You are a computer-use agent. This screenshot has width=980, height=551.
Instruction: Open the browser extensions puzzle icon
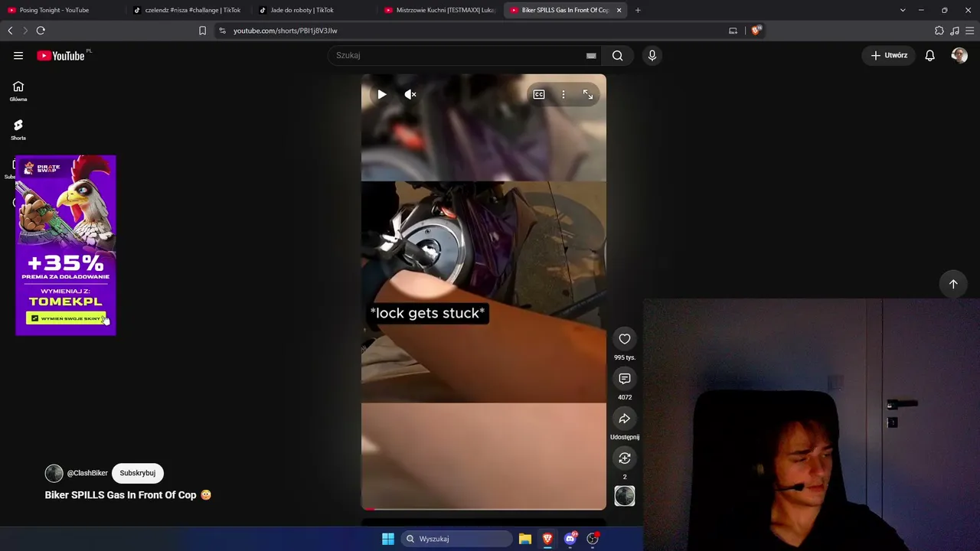[x=939, y=31]
